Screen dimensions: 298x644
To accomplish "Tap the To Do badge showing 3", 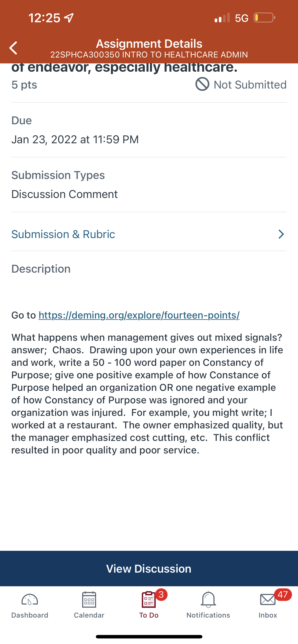I will [x=161, y=594].
